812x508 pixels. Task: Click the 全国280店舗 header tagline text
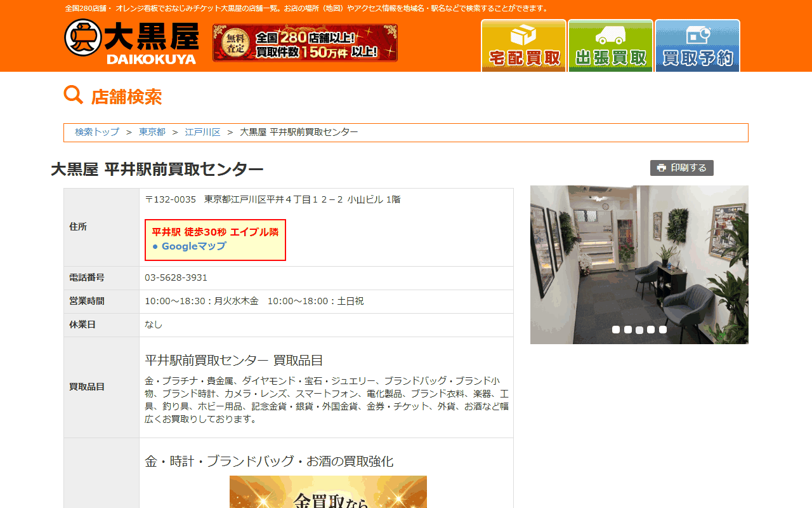click(x=308, y=8)
